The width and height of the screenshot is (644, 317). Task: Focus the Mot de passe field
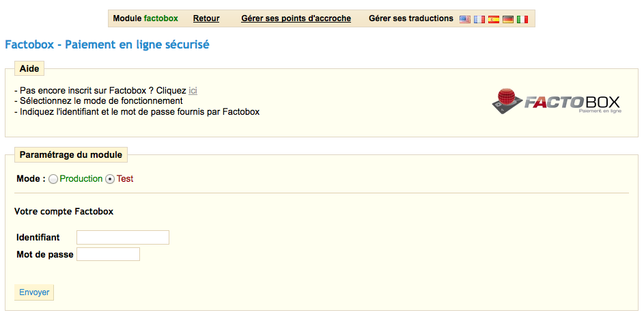[109, 254]
